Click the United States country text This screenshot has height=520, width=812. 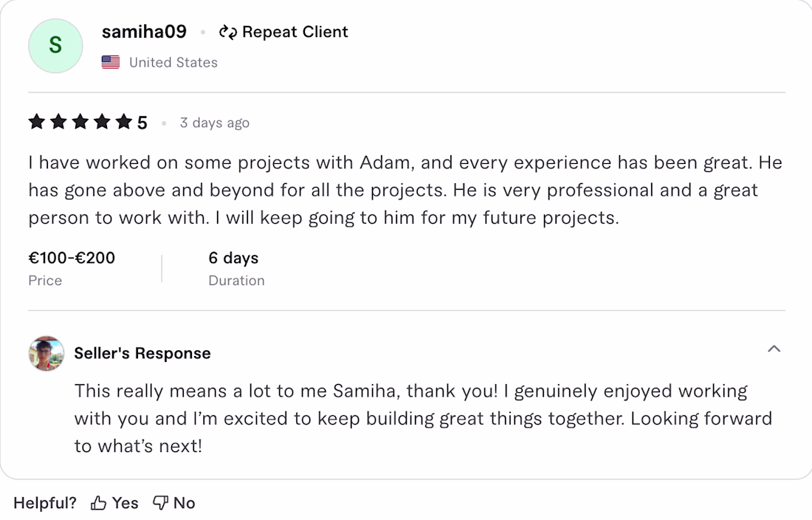tap(173, 63)
